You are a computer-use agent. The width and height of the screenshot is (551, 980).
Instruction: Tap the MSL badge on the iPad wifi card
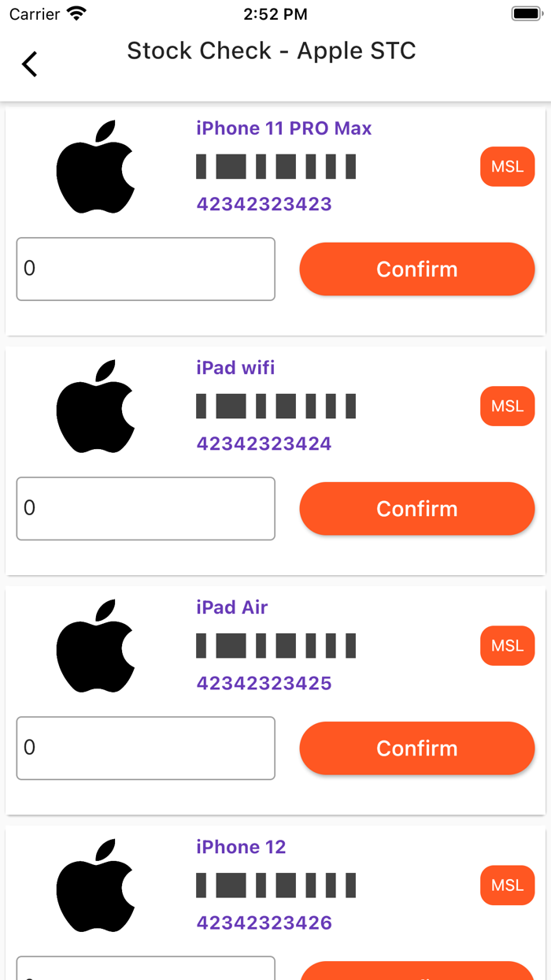pos(507,406)
